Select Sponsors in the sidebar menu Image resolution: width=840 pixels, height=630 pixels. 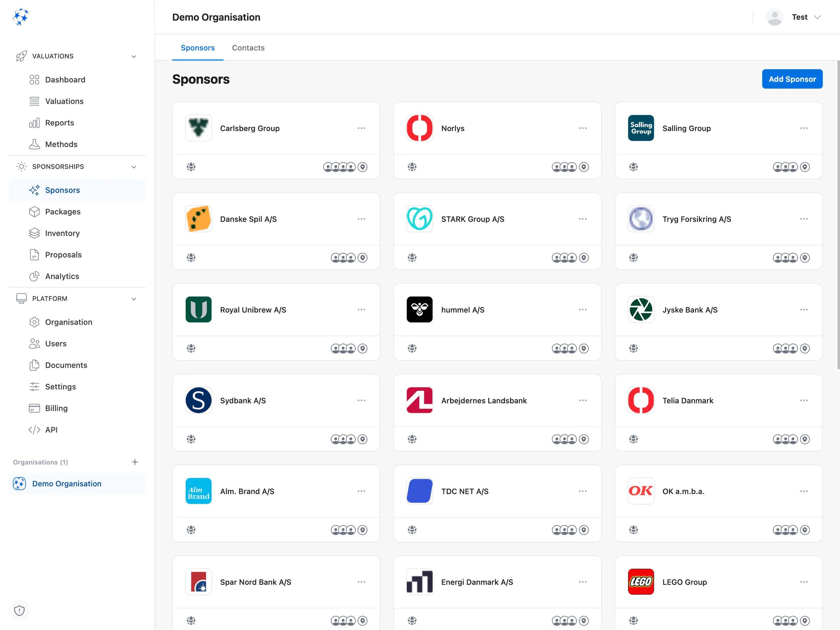click(x=77, y=190)
